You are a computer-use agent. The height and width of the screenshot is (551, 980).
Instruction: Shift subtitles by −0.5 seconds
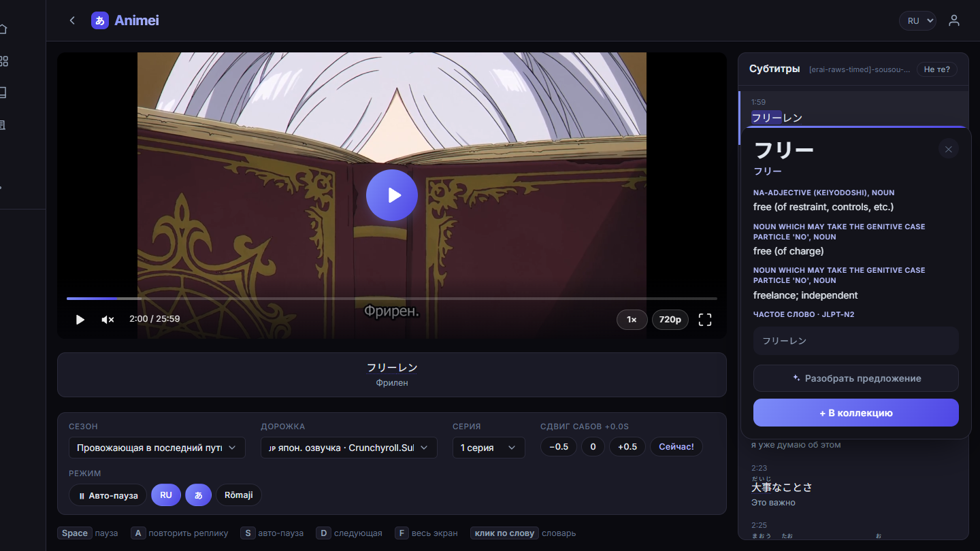pos(559,447)
